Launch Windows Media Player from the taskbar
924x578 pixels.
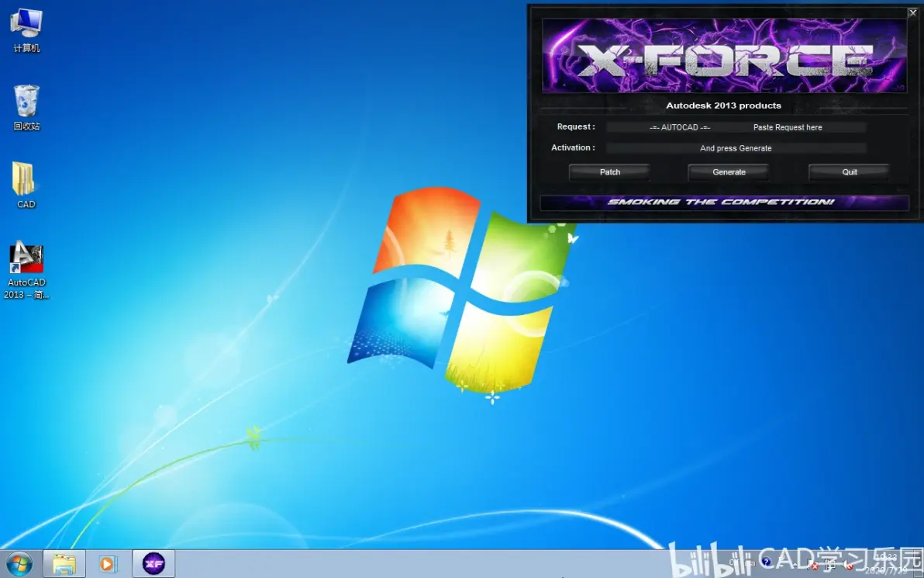[108, 564]
